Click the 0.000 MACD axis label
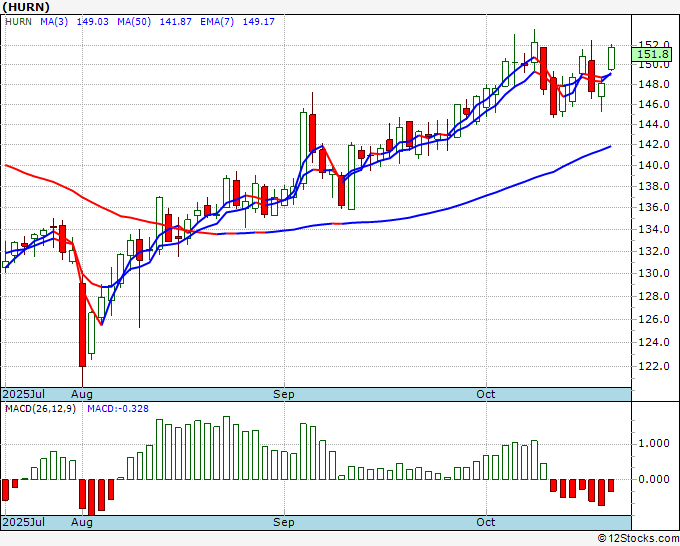Screen dimensions: 680x546 click(654, 479)
